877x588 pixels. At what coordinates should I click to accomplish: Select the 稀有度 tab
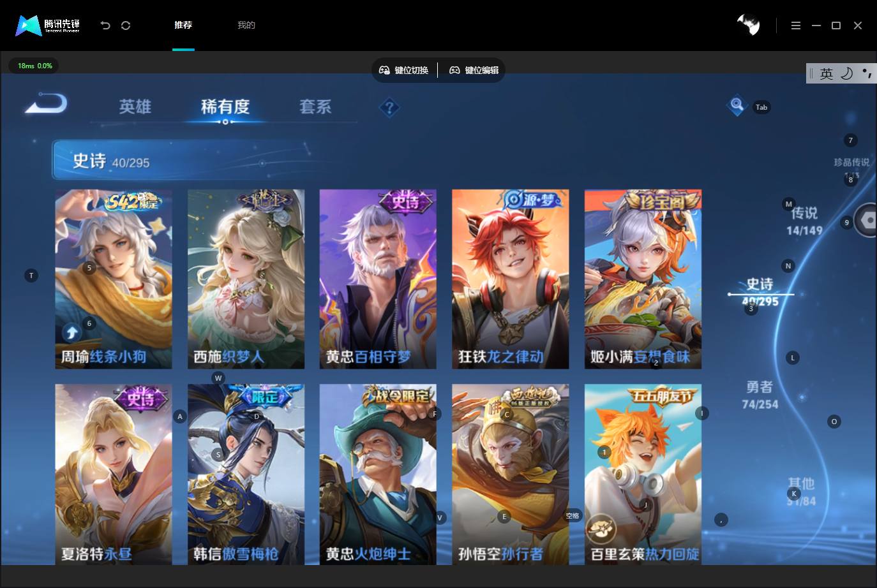(x=225, y=107)
